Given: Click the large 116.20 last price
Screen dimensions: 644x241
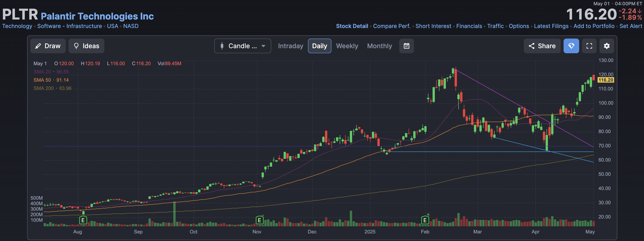Looking at the screenshot, I should (x=592, y=14).
